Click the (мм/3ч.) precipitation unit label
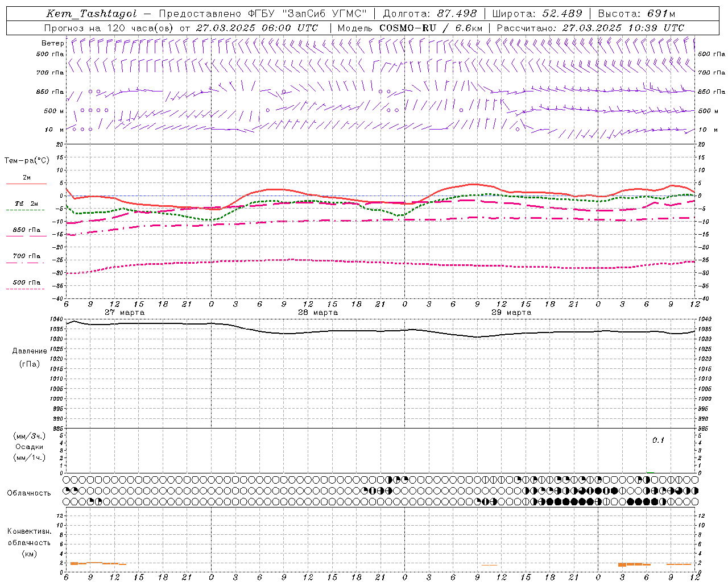The image size is (728, 582). (30, 436)
